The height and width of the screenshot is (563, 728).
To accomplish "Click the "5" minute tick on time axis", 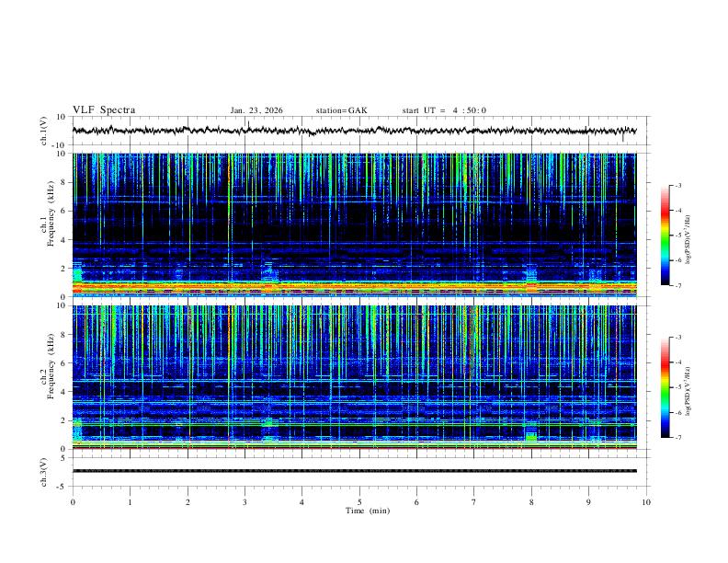I will coord(359,502).
